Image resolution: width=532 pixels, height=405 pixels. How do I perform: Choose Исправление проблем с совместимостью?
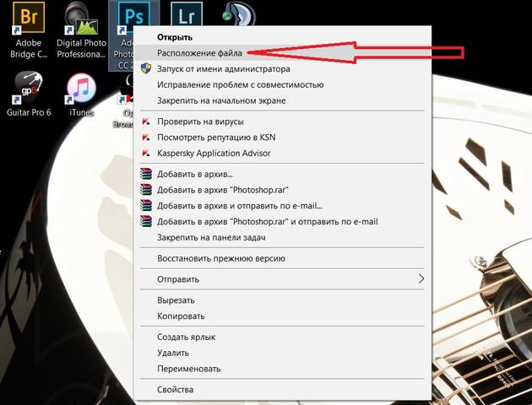pos(283,84)
